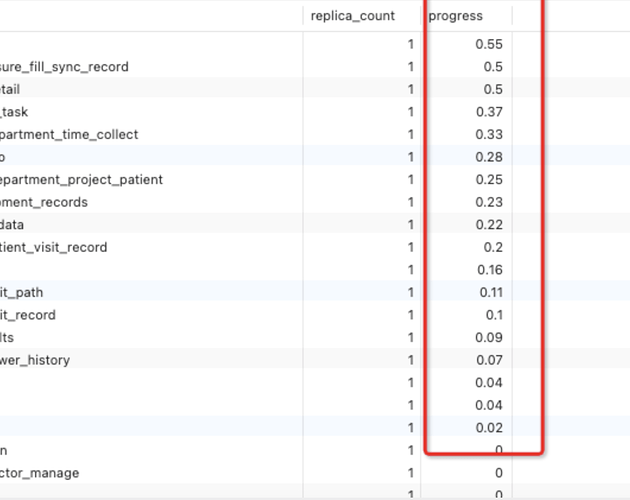This screenshot has width=630, height=500.
Task: Select the progress cell showing 0.37
Action: pyautogui.click(x=466, y=112)
